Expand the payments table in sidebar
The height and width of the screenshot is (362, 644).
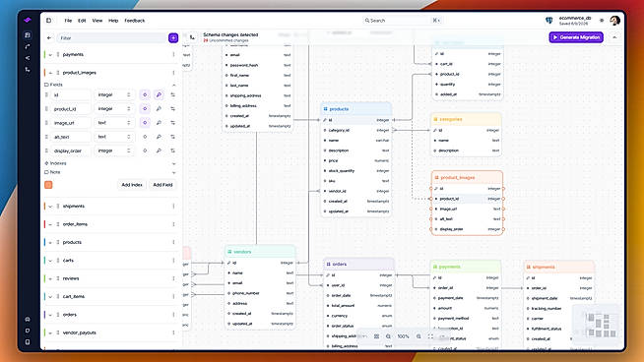[x=50, y=54]
